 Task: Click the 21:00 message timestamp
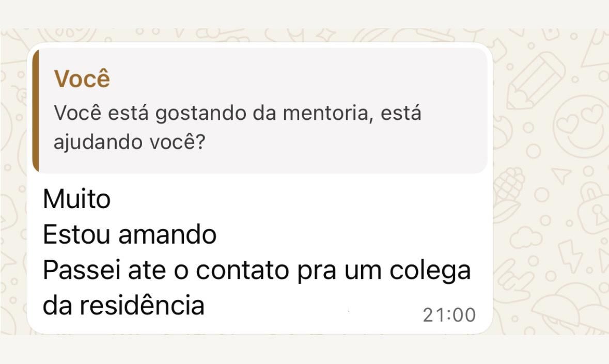449,314
